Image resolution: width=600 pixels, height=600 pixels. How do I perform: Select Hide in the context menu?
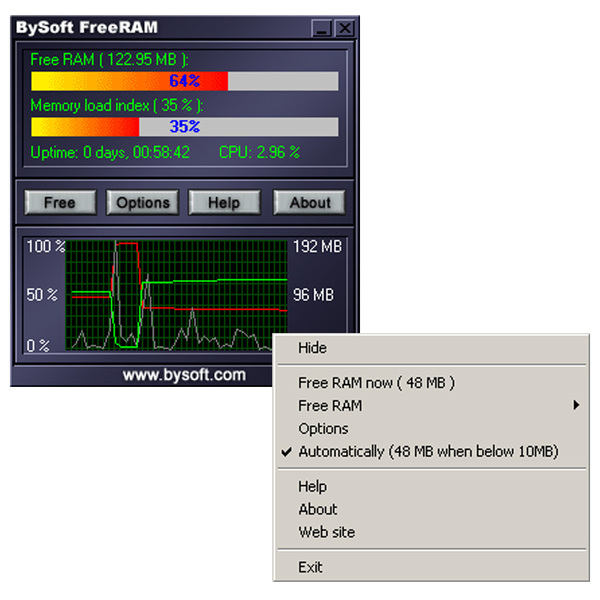(x=431, y=348)
